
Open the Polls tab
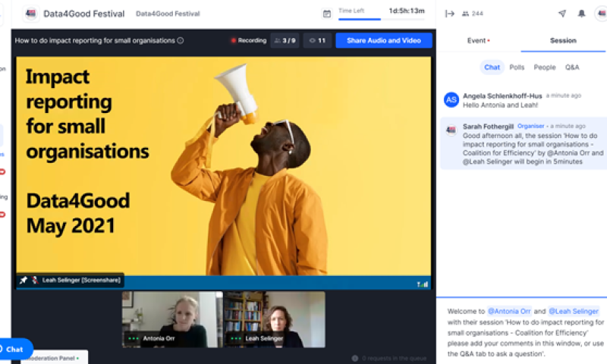point(517,67)
